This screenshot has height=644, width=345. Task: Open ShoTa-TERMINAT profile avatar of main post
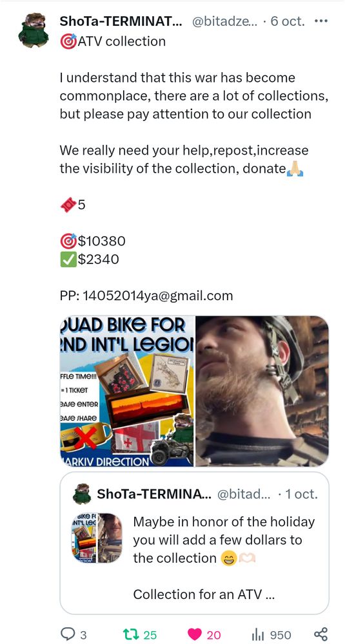[x=34, y=30]
